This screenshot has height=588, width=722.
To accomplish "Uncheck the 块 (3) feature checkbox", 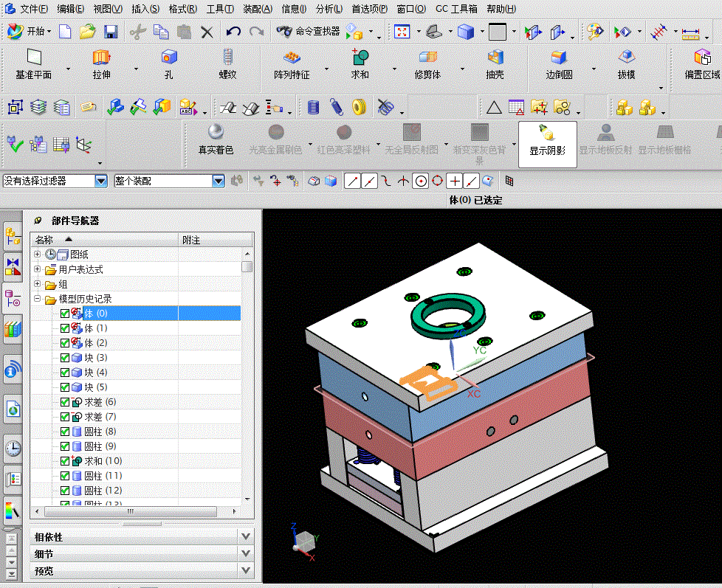I will click(x=65, y=358).
